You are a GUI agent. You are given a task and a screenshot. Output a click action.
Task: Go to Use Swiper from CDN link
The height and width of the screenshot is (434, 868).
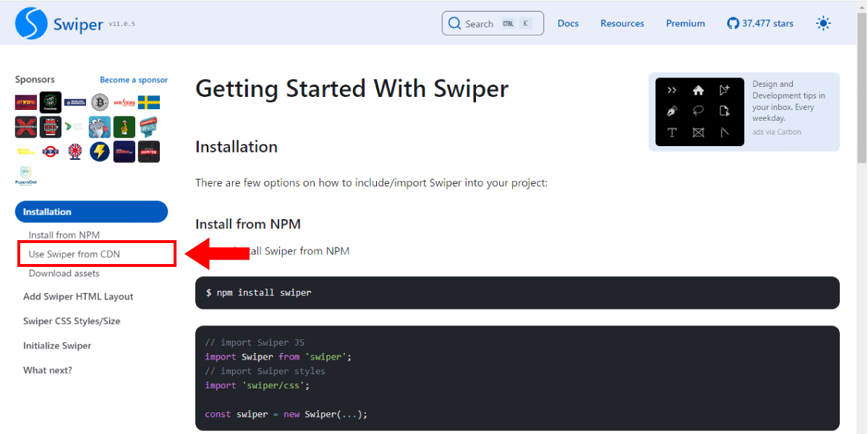(x=75, y=254)
